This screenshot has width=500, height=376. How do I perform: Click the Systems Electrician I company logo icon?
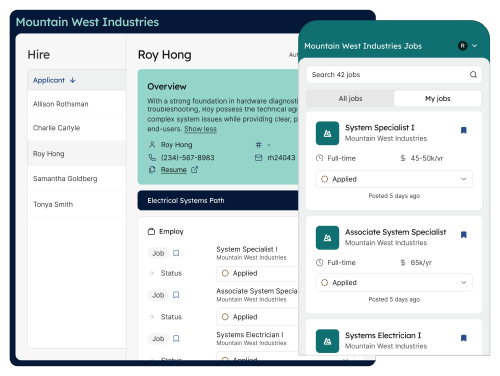pyautogui.click(x=327, y=341)
